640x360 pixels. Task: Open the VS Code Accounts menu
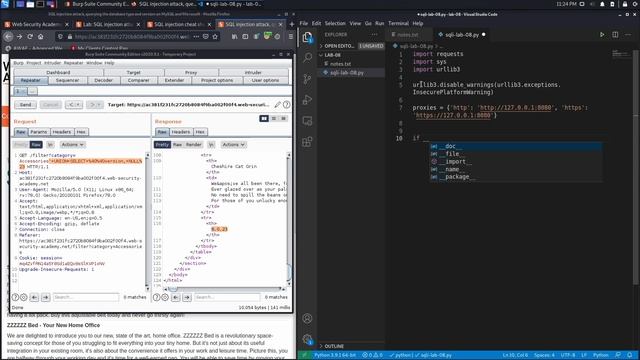click(307, 318)
